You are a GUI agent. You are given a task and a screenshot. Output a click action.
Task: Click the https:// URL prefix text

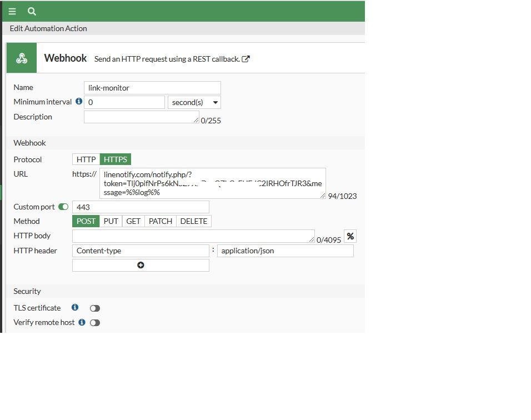84,174
